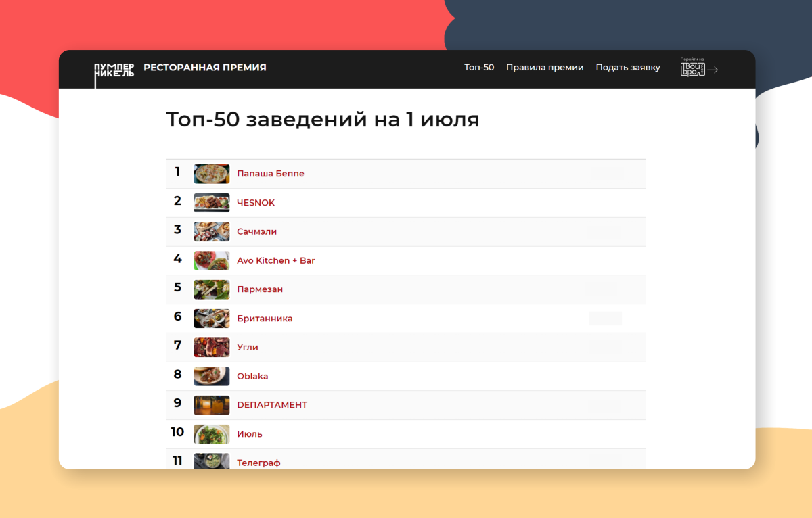Go to Подать заявку page
This screenshot has height=518, width=812.
click(x=628, y=68)
